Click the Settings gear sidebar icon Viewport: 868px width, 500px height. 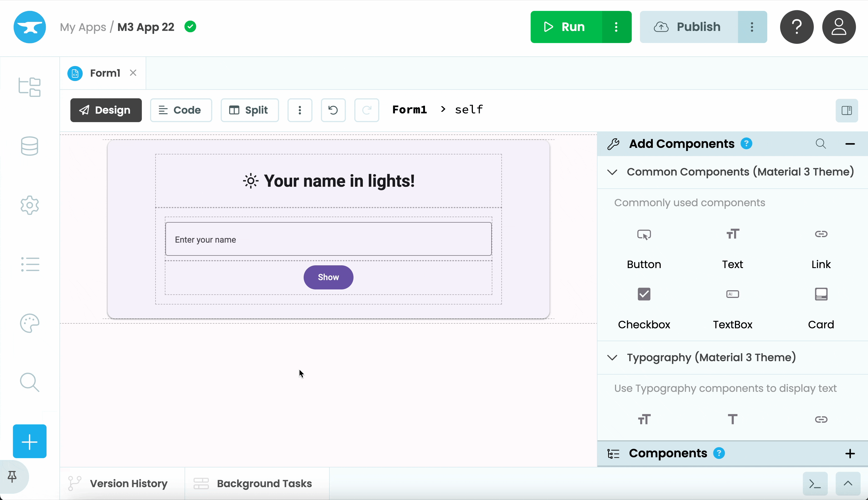tap(30, 205)
